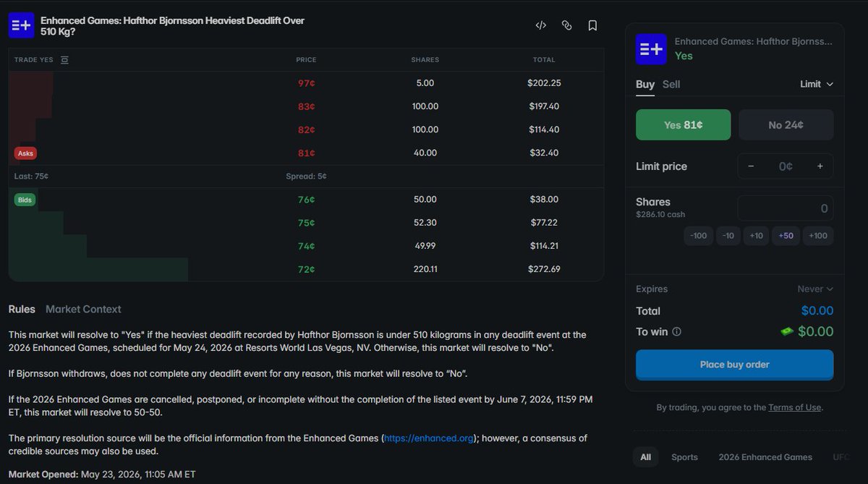868x484 pixels.
Task: Add 100 shares with +100 button
Action: point(818,236)
